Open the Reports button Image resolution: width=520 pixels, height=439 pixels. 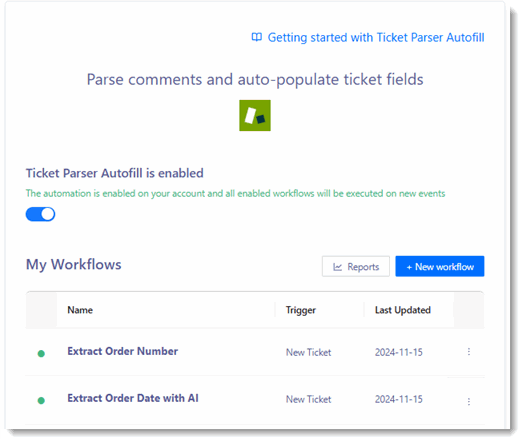pos(356,266)
